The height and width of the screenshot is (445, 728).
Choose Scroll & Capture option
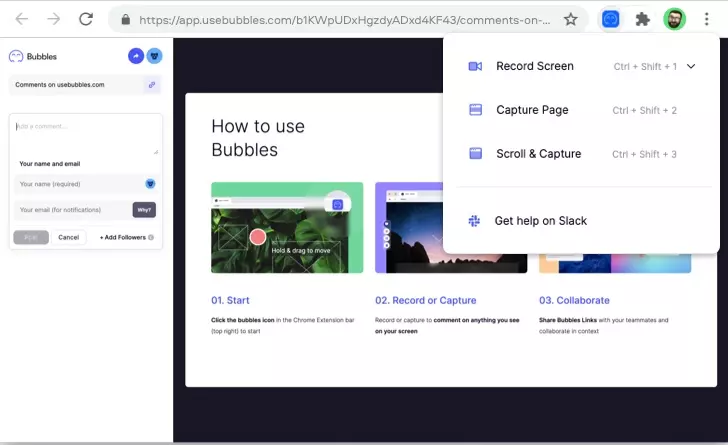pos(539,154)
